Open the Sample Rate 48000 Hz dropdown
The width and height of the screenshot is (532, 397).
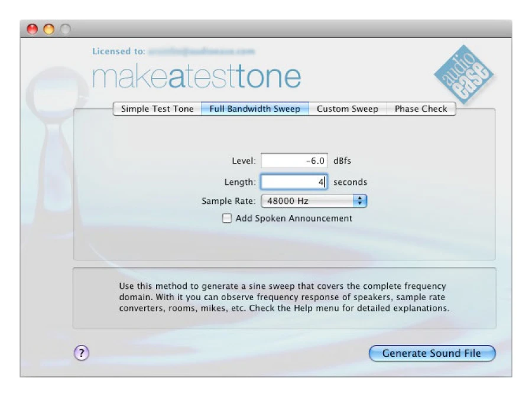coord(314,201)
